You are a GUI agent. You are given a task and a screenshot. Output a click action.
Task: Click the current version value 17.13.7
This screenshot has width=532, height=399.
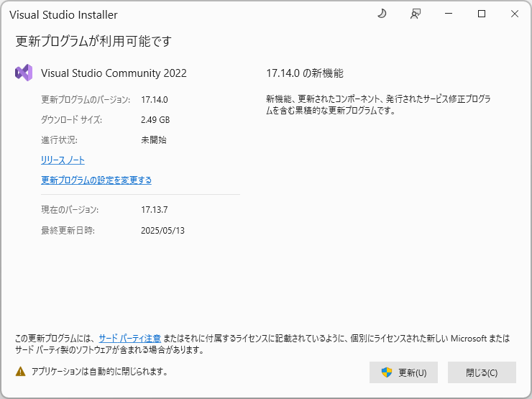(x=155, y=210)
